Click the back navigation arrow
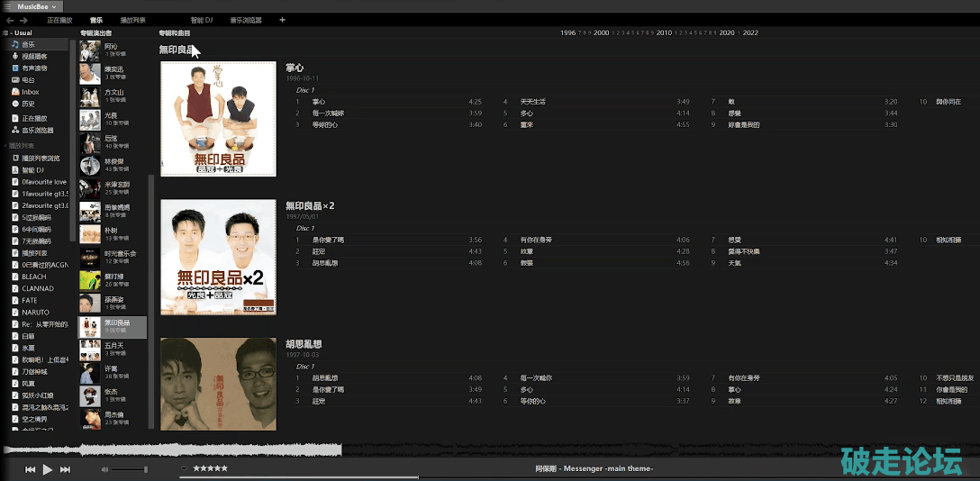Image resolution: width=980 pixels, height=481 pixels. point(9,19)
